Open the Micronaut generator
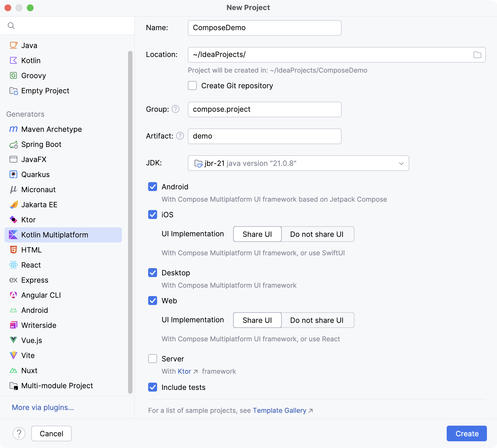 (38, 189)
